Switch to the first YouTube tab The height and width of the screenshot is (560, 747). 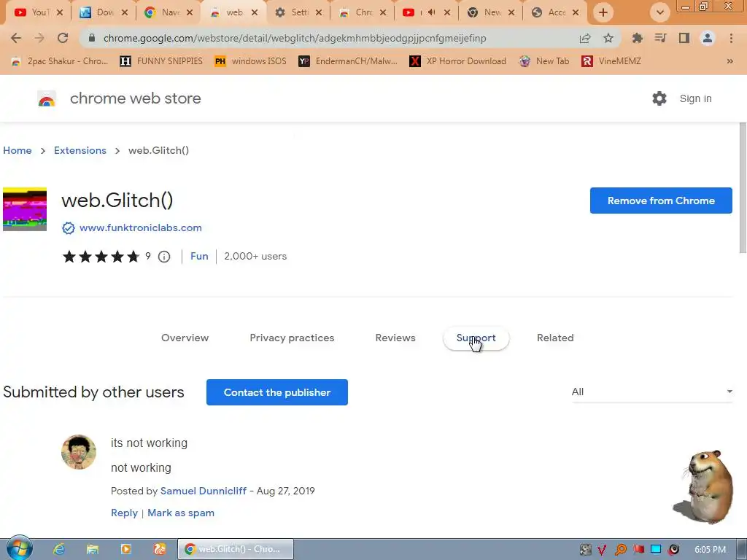pos(38,12)
